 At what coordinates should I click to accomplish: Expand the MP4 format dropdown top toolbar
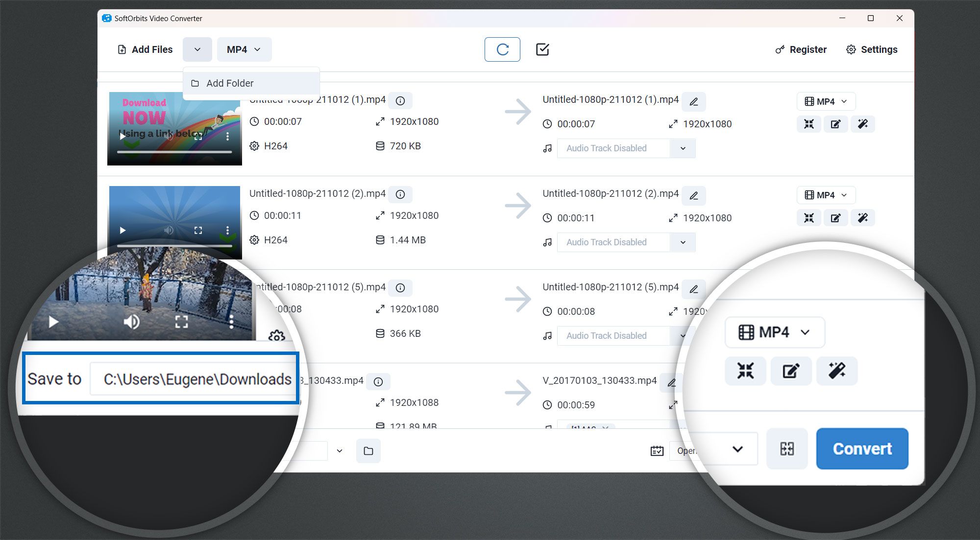tap(244, 49)
